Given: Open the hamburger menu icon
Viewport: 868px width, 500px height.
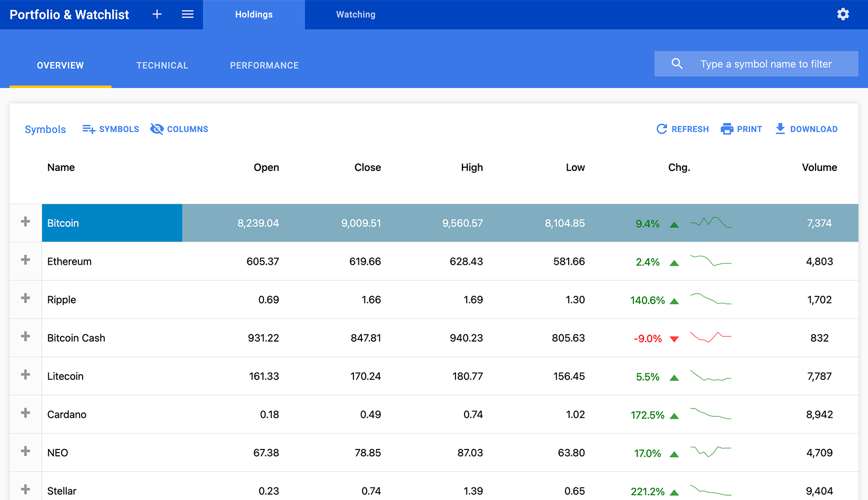Looking at the screenshot, I should 188,14.
